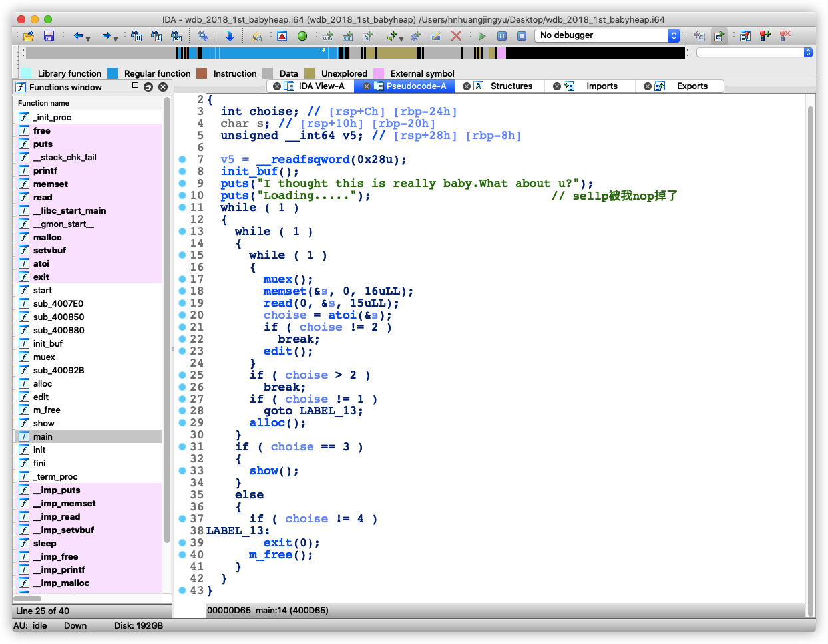Click the Regular function blue legend swatch

coord(112,73)
